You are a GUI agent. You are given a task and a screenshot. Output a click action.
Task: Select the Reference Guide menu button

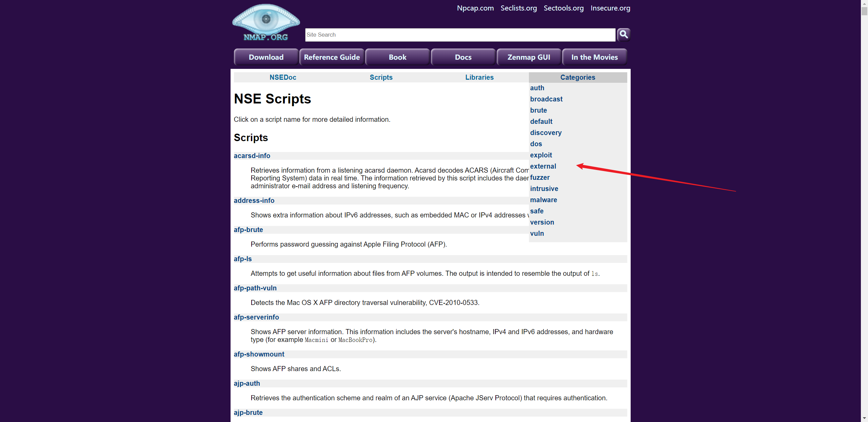tap(332, 57)
